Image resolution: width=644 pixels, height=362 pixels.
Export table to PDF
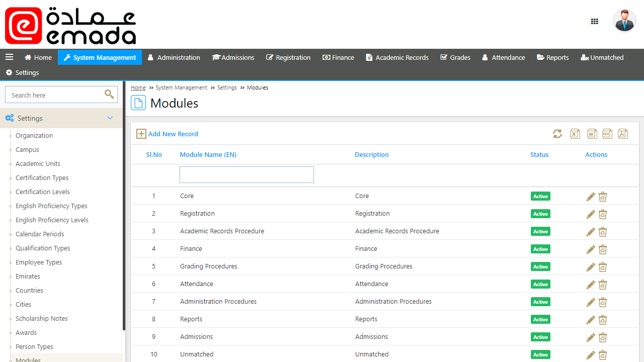(x=623, y=134)
